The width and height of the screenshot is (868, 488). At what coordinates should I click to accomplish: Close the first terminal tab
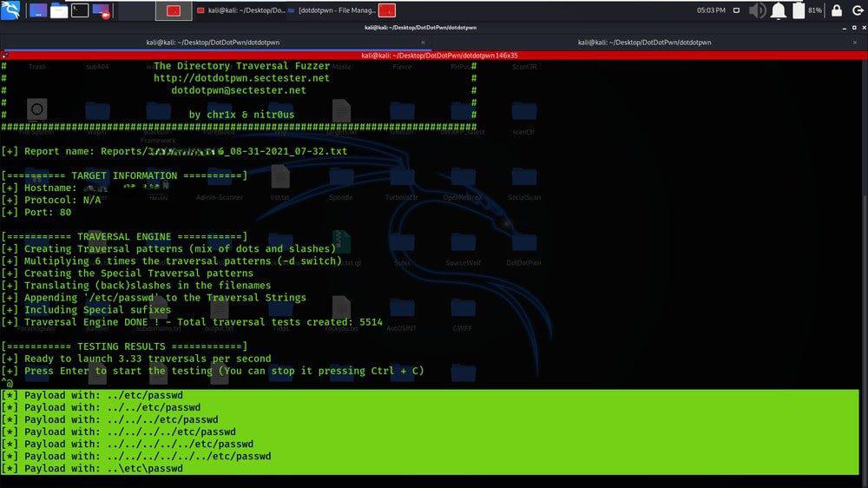click(423, 42)
